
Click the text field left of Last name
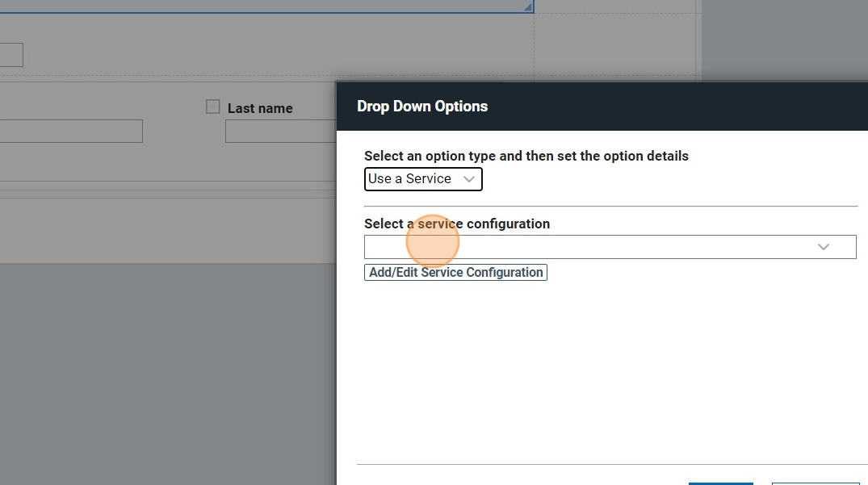pyautogui.click(x=71, y=132)
